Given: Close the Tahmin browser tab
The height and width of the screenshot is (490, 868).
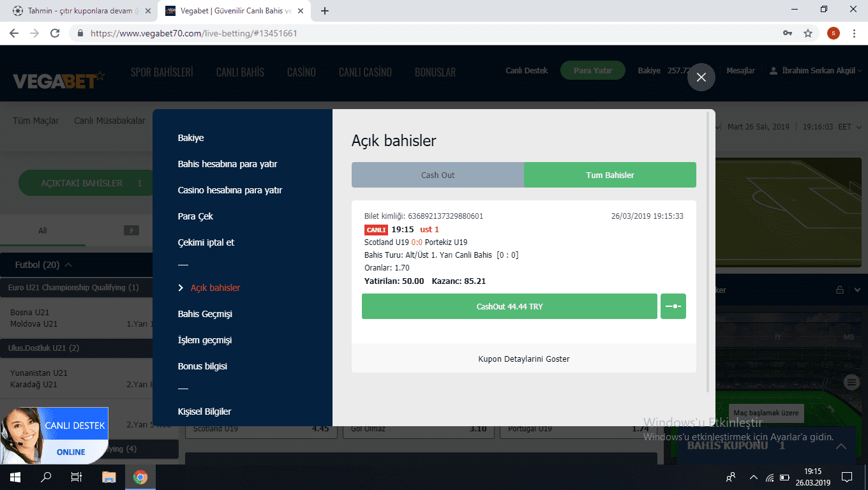Looking at the screenshot, I should (148, 11).
